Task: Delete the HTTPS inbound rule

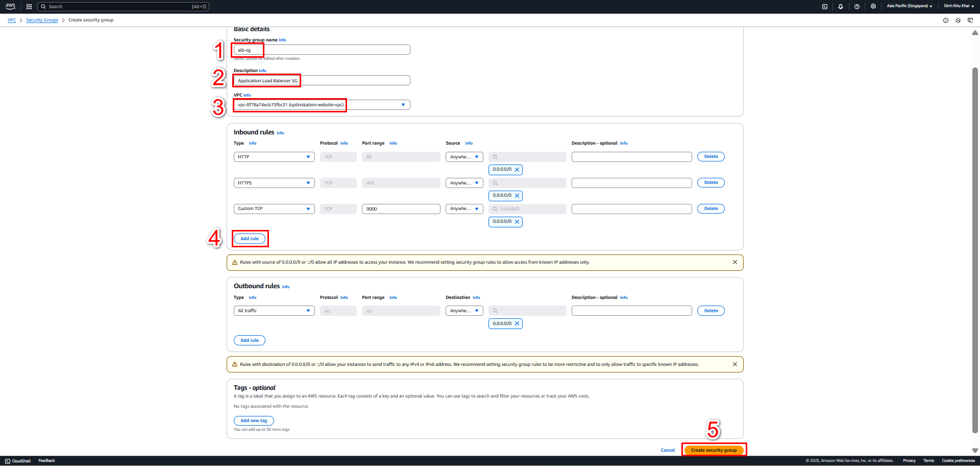Action: pyautogui.click(x=711, y=183)
